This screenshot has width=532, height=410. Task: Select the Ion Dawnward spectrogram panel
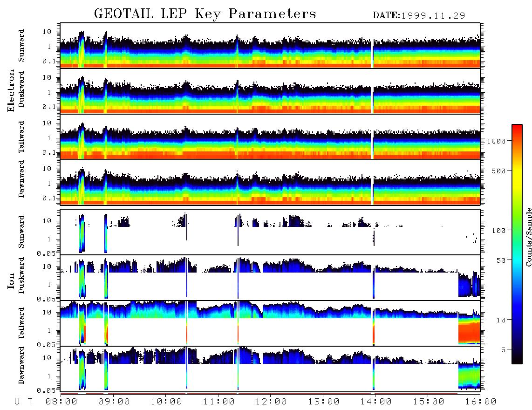(x=270, y=369)
